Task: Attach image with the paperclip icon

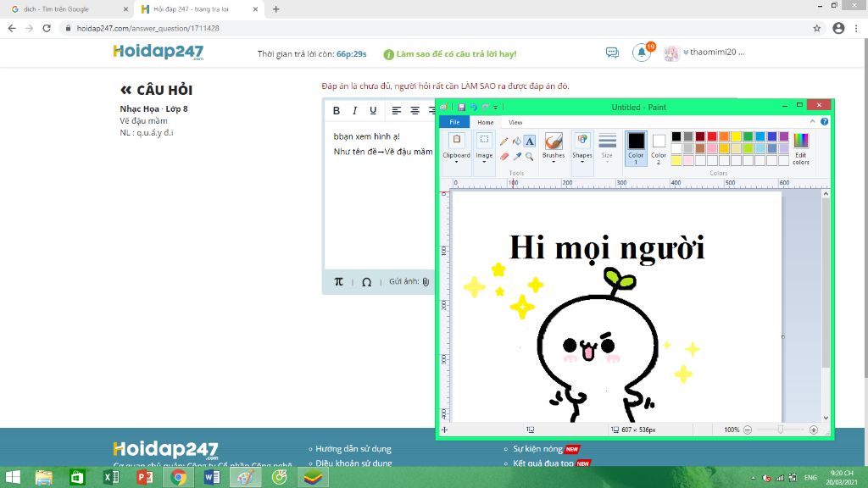Action: pos(426,281)
